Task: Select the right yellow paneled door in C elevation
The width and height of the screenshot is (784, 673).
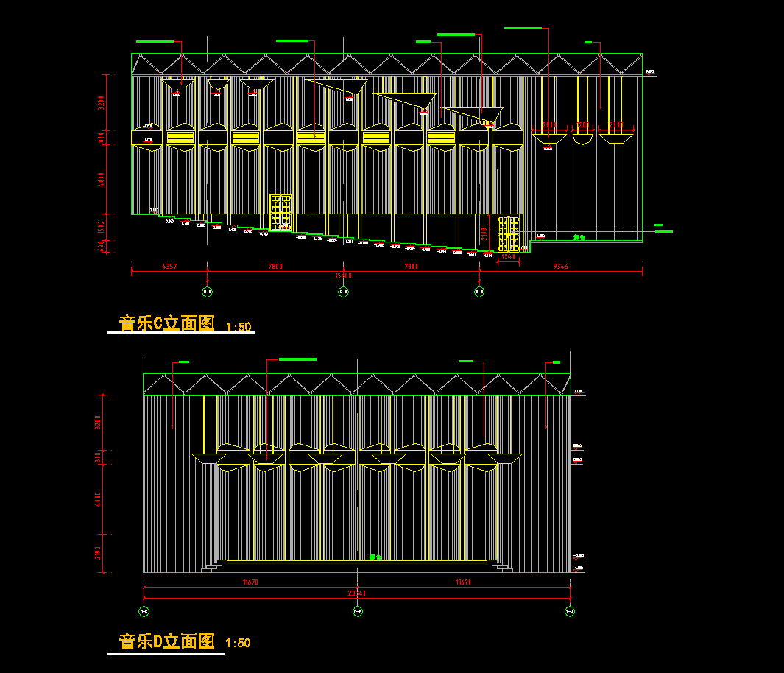Action: pyautogui.click(x=508, y=234)
